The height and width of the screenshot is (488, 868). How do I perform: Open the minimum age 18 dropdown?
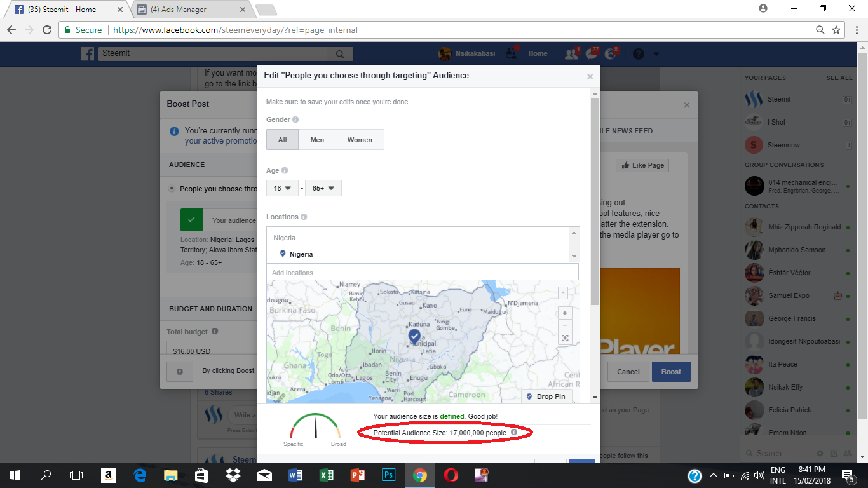[282, 188]
